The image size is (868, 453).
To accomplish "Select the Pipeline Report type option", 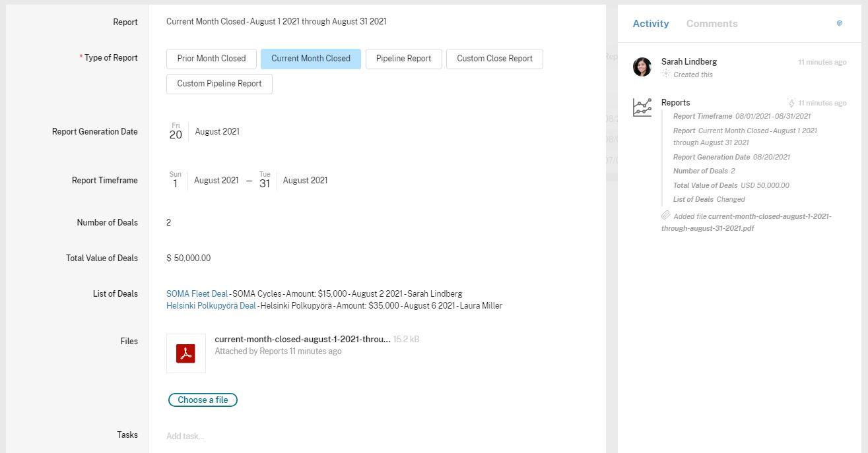I will click(403, 59).
